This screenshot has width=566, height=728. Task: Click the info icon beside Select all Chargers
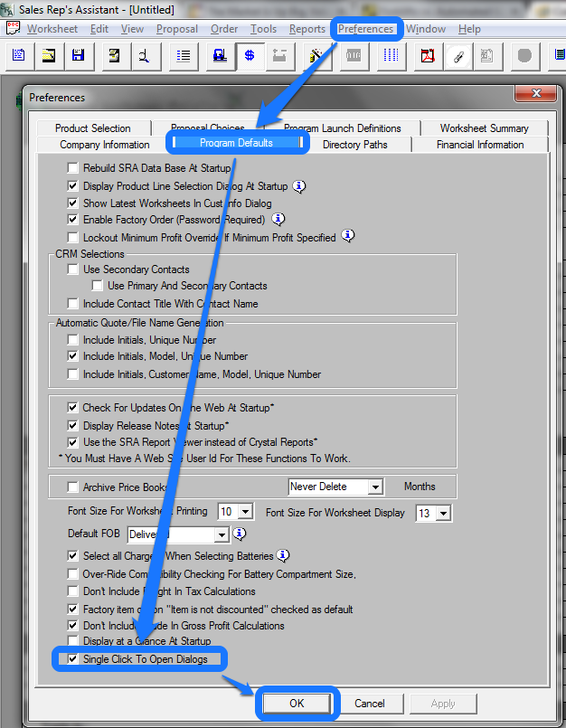(283, 555)
